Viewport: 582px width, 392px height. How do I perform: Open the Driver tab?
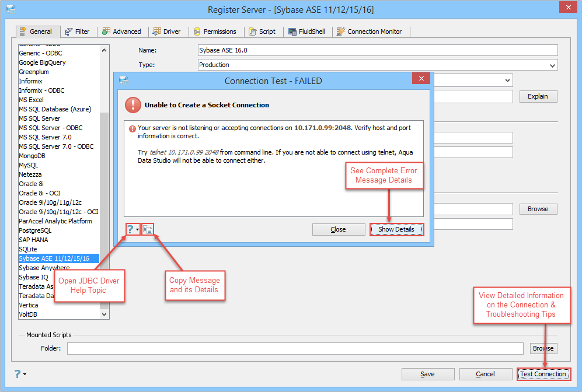point(167,32)
